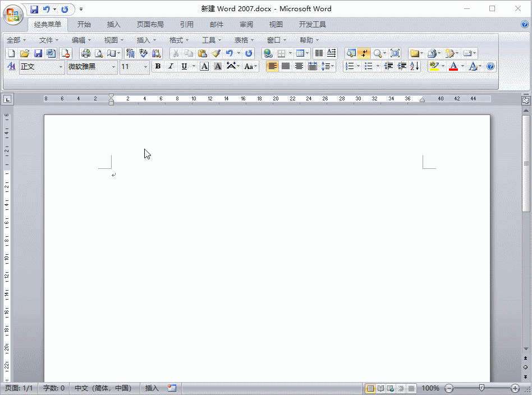
Task: Click the Print icon in toolbar
Action: coord(85,53)
